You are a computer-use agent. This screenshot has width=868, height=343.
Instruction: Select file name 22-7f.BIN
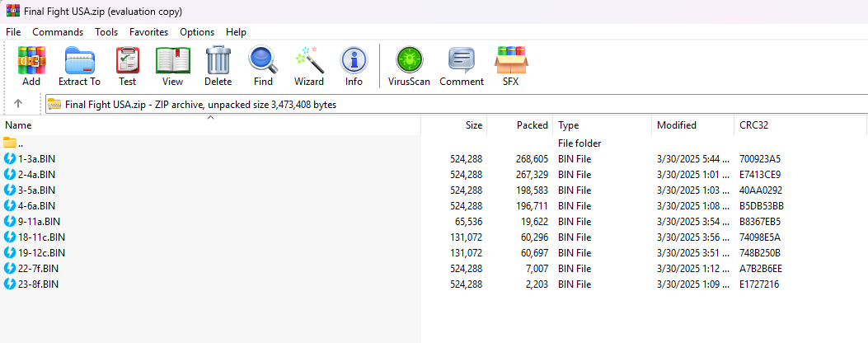(x=38, y=269)
